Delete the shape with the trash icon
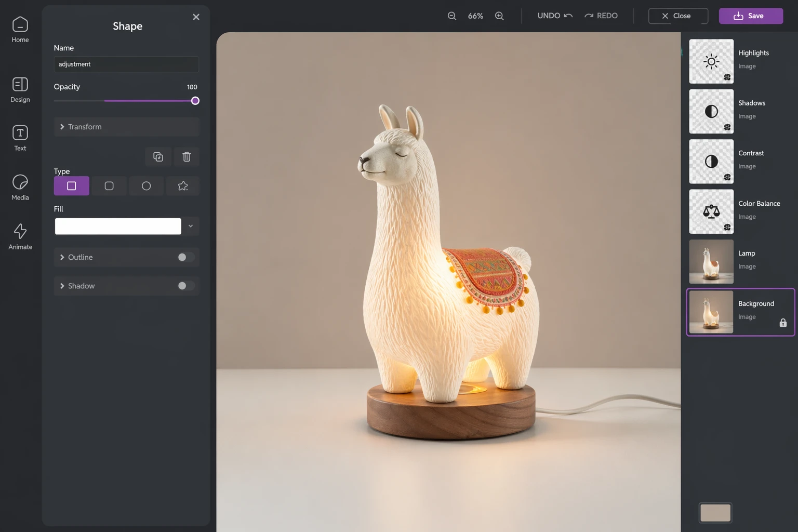The image size is (798, 532). [x=187, y=156]
